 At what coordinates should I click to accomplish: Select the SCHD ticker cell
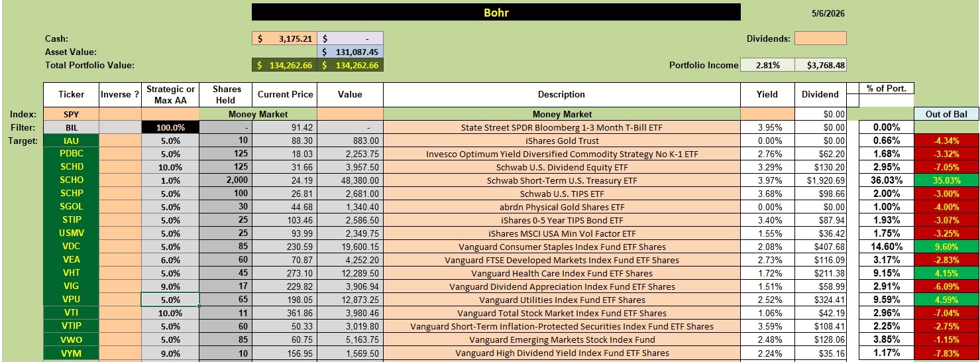72,167
